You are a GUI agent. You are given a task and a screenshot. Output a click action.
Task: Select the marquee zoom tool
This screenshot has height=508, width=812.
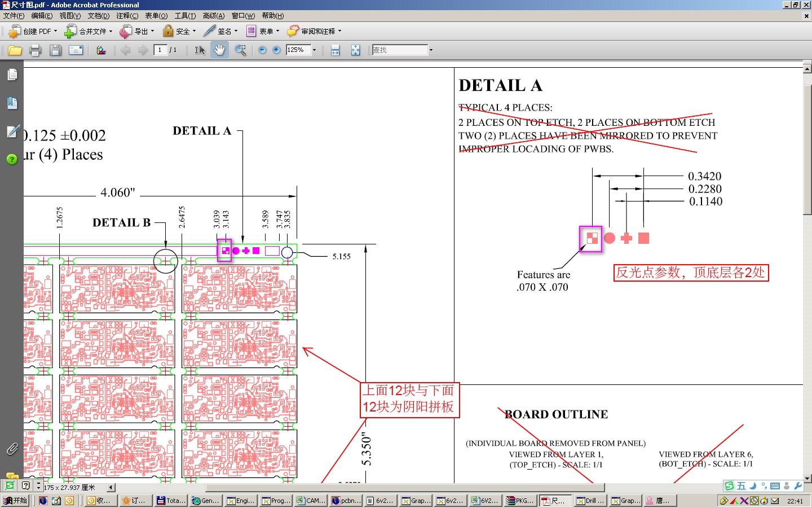[x=240, y=50]
